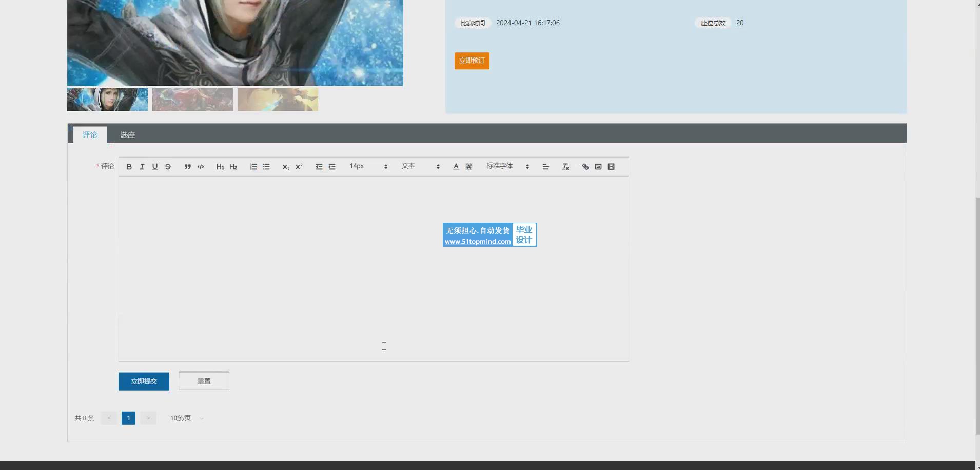Open the text alignment options
This screenshot has width=980, height=470.
tap(545, 167)
